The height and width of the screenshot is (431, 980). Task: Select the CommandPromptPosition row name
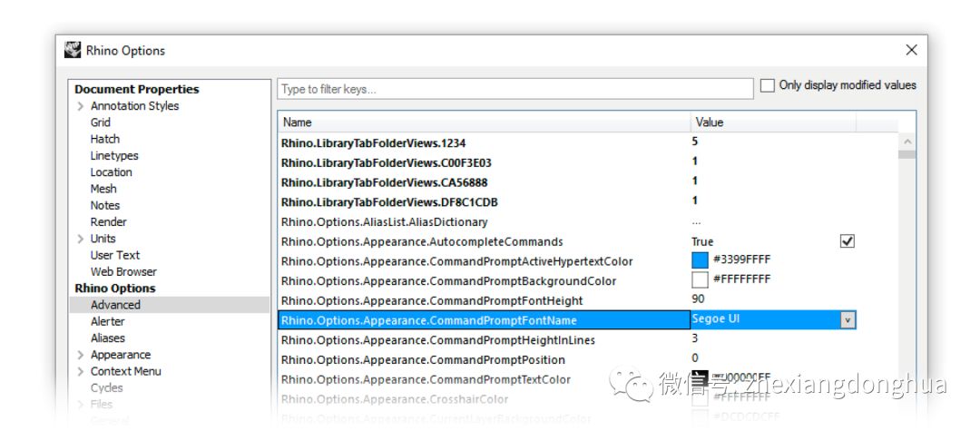click(423, 360)
